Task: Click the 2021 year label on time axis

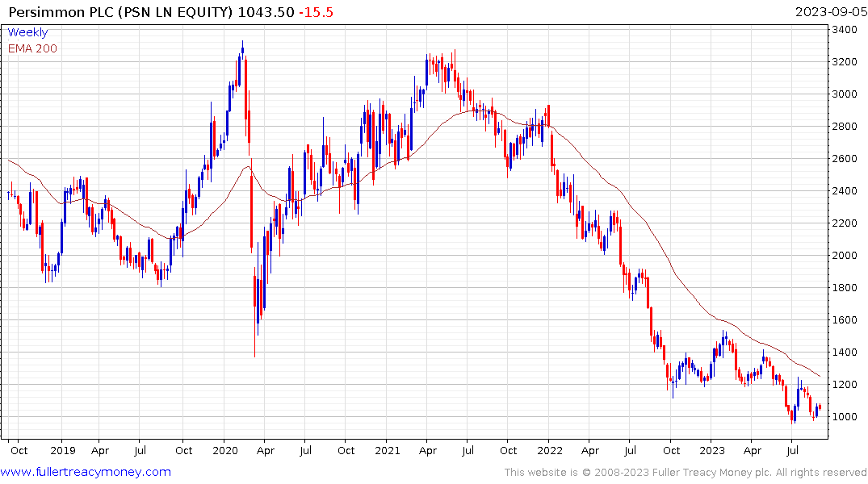Action: click(x=387, y=450)
